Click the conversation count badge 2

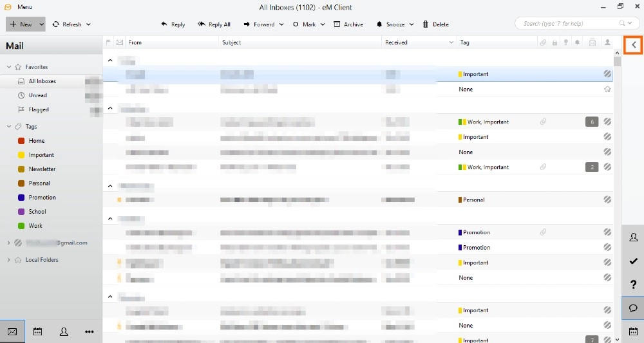592,167
